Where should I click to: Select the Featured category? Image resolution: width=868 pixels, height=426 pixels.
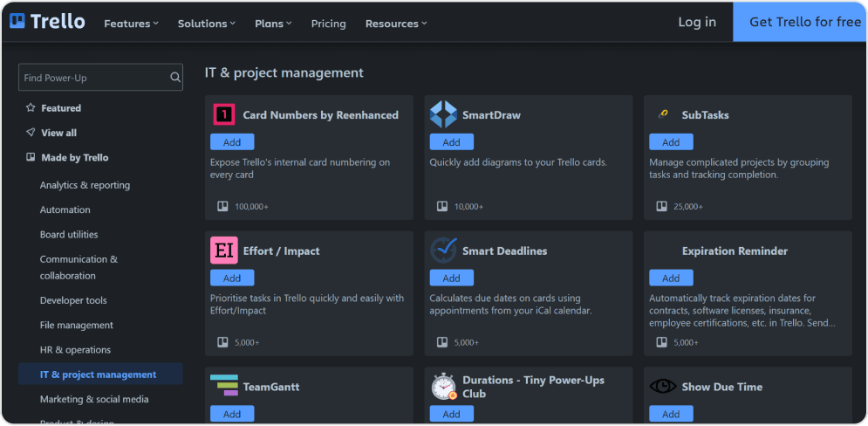pyautogui.click(x=61, y=108)
